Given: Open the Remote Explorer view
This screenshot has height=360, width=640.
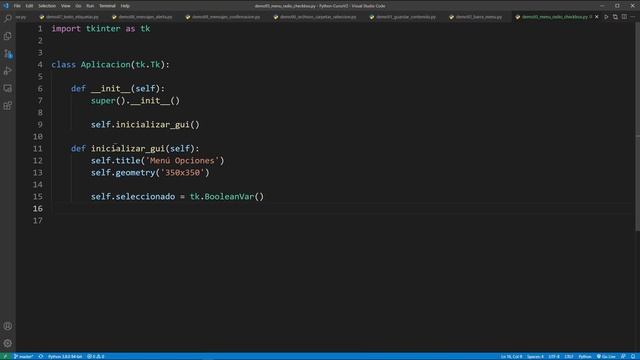Looking at the screenshot, I should [8, 89].
